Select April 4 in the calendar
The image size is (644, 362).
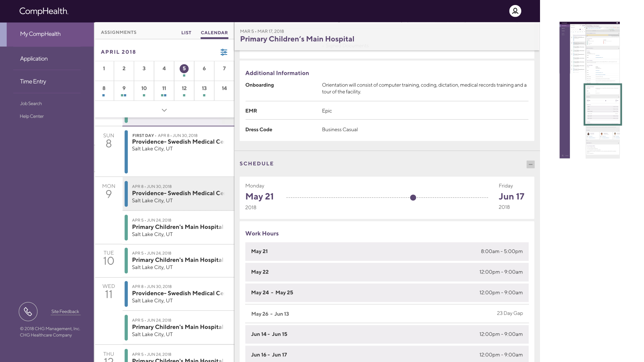[164, 70]
